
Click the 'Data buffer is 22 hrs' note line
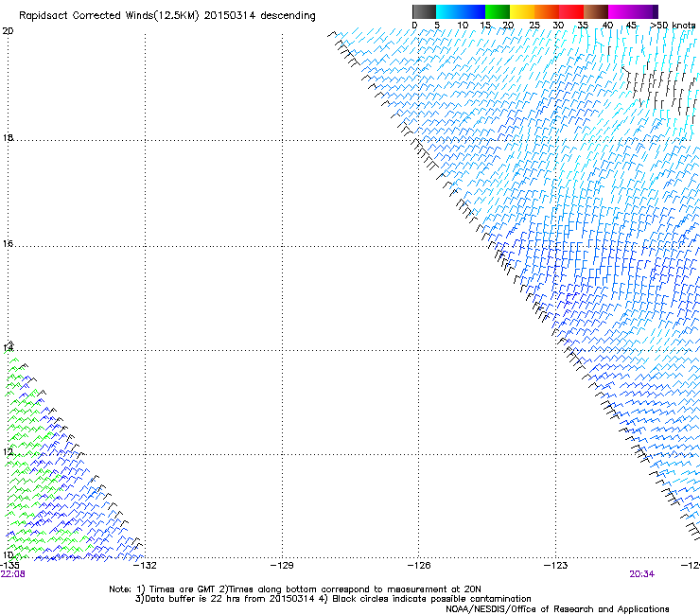pos(333,599)
